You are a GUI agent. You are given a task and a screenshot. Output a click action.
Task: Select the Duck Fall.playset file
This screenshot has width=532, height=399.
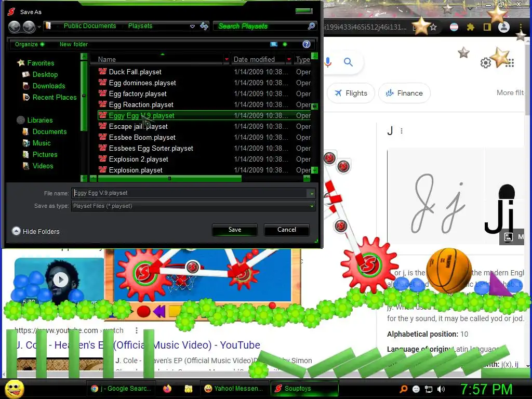135,72
